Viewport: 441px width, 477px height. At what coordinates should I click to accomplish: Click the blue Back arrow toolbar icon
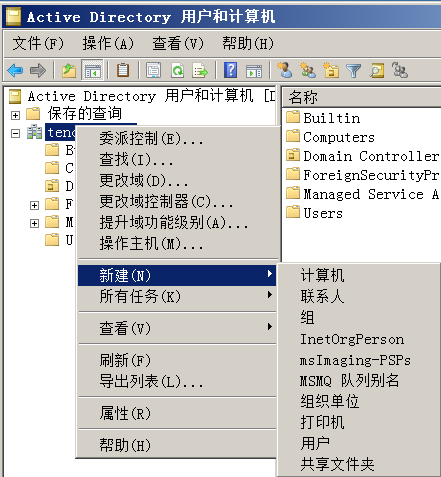(15, 70)
